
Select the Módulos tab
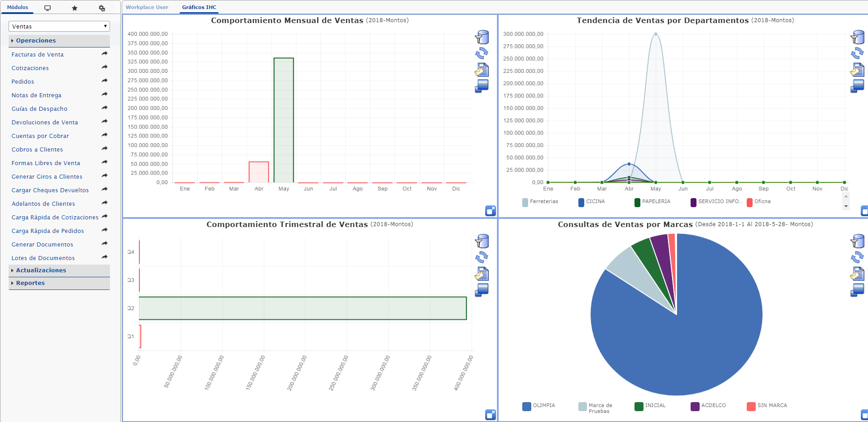coord(18,7)
